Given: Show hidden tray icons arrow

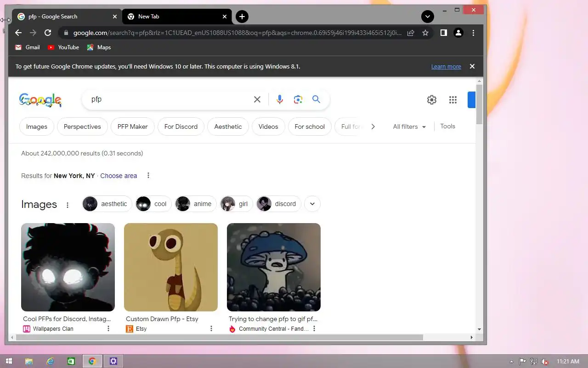Looking at the screenshot, I should click(512, 362).
